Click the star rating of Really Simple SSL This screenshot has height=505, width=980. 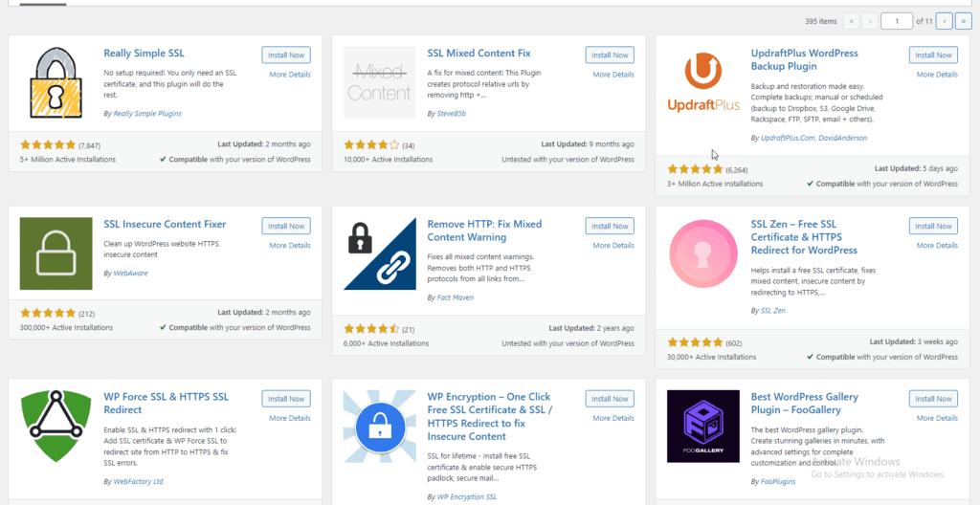(x=48, y=145)
